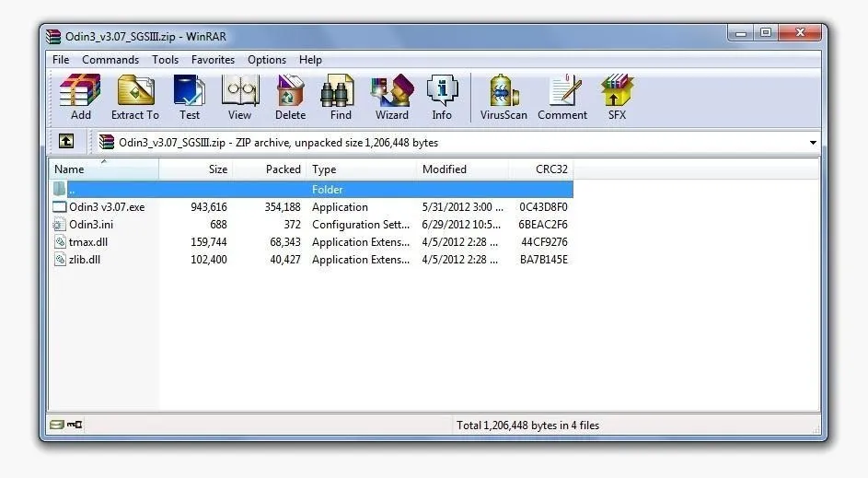Select the Odin3 v3.07.exe file name
Image resolution: width=868 pixels, height=478 pixels.
107,207
